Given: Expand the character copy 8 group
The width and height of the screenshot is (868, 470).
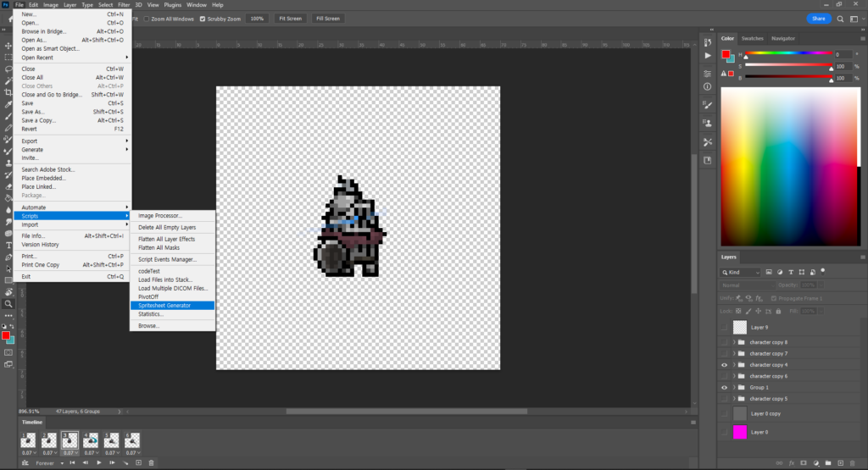Looking at the screenshot, I should click(734, 342).
